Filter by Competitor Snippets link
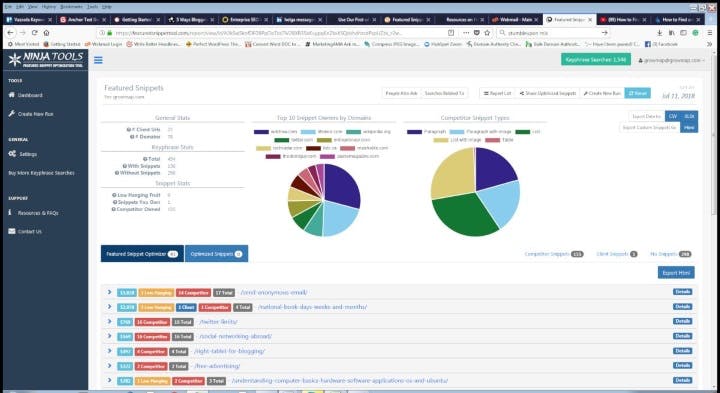The width and height of the screenshot is (720, 393). click(x=553, y=254)
